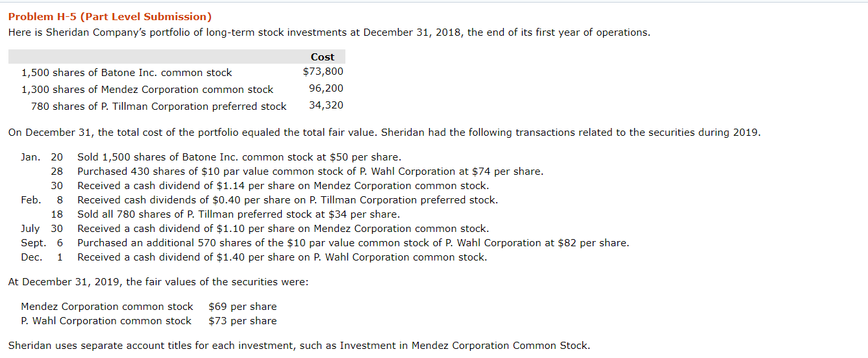
Task: Select the Mendez Corporation common stock row
Action: (x=147, y=90)
